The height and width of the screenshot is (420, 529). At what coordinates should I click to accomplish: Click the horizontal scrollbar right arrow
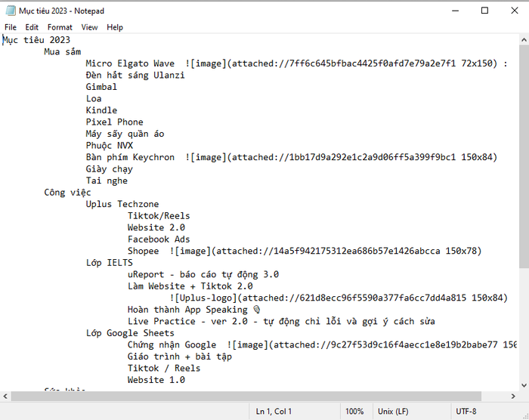(513, 396)
